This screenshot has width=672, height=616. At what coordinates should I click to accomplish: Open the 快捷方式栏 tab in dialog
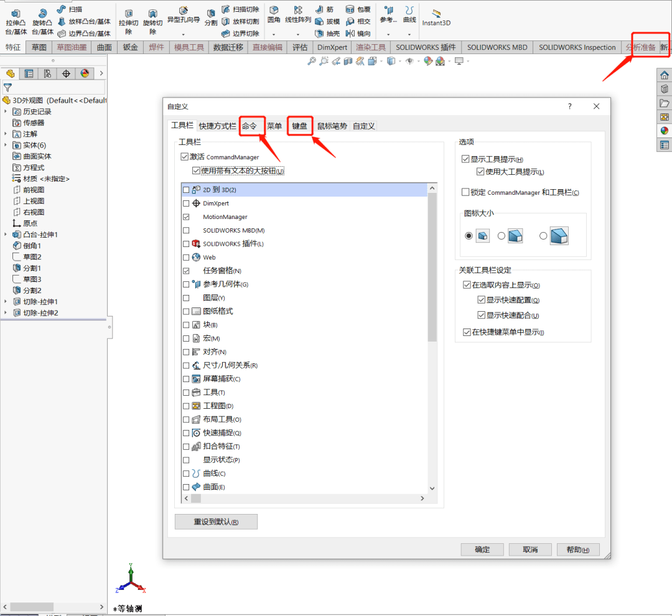(x=217, y=126)
